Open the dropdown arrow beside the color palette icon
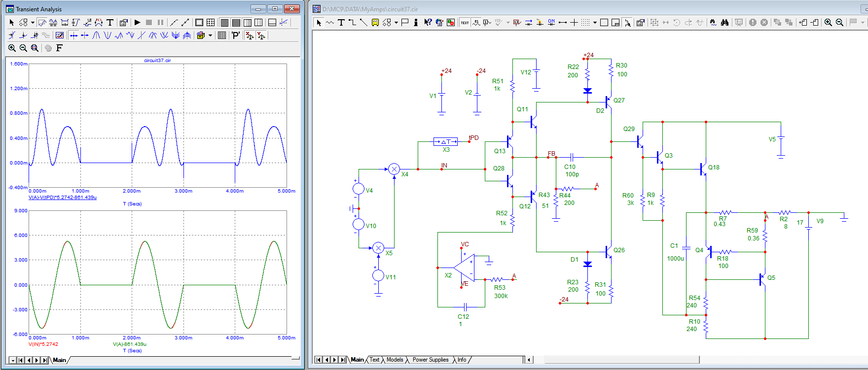 pos(211,35)
